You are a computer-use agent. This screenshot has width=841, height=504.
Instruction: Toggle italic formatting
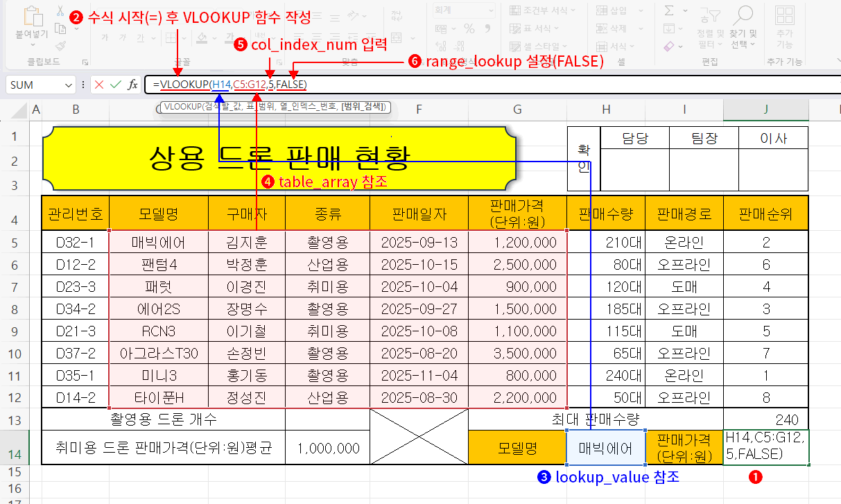point(123,37)
